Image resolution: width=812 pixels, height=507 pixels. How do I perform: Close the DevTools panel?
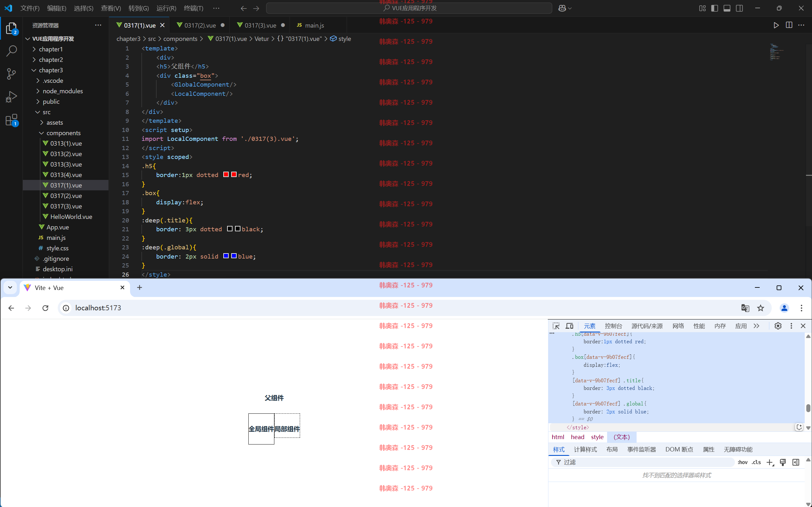(x=803, y=326)
